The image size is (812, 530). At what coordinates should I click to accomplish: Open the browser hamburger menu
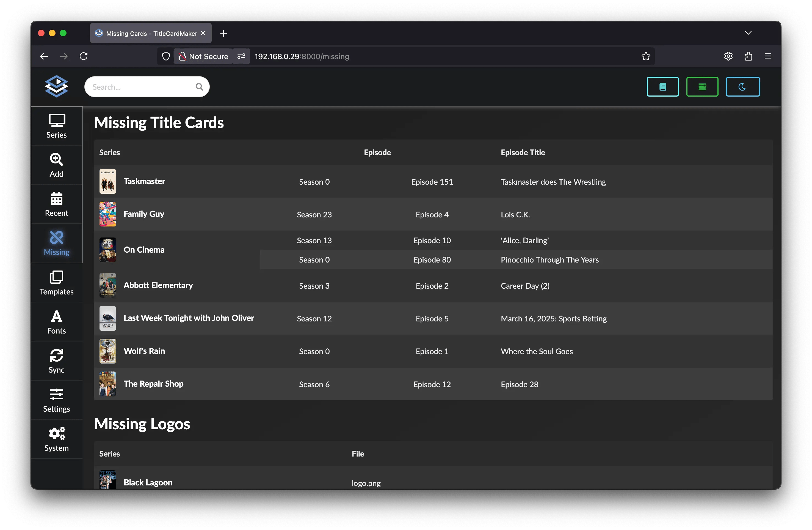[768, 56]
